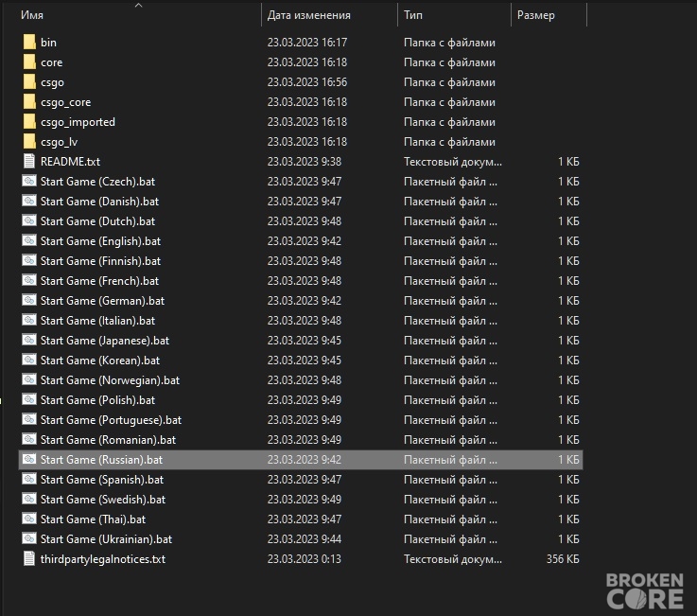Image resolution: width=697 pixels, height=616 pixels.
Task: Select the Start Game (Portuguese).bat file name
Action: point(112,420)
